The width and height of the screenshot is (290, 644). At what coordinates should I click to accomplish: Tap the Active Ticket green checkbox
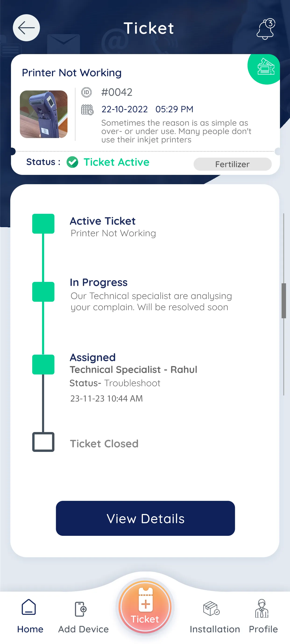click(x=43, y=223)
